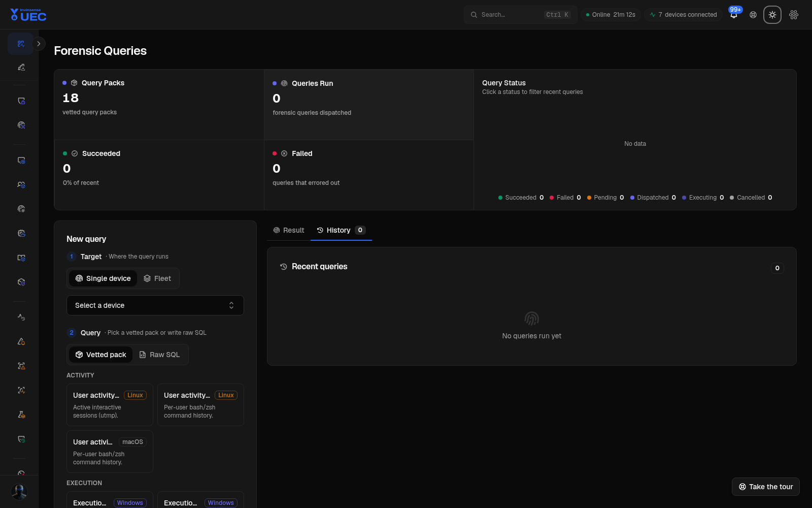Open the sidebar users-with-cube icon
The image size is (812, 508).
(x=21, y=185)
